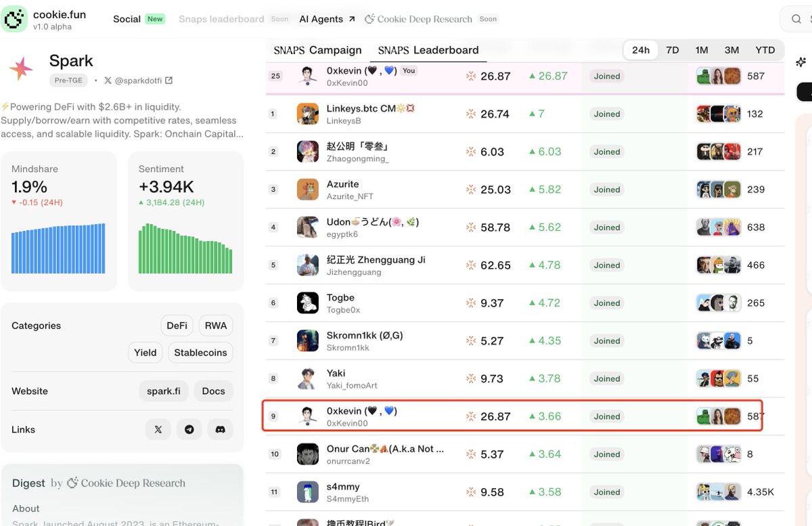Select the 3M time range
Viewport: 812px width, 526px height.
(731, 50)
